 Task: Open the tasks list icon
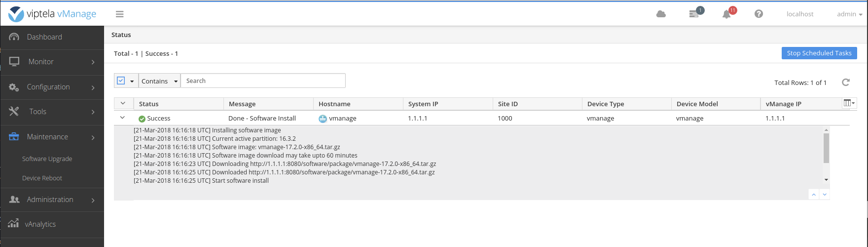[694, 14]
